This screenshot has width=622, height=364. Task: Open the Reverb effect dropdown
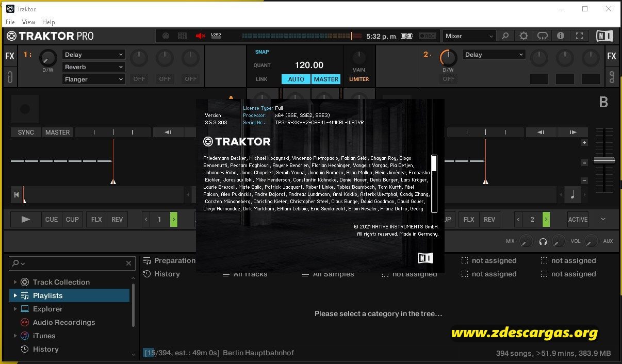click(x=94, y=67)
